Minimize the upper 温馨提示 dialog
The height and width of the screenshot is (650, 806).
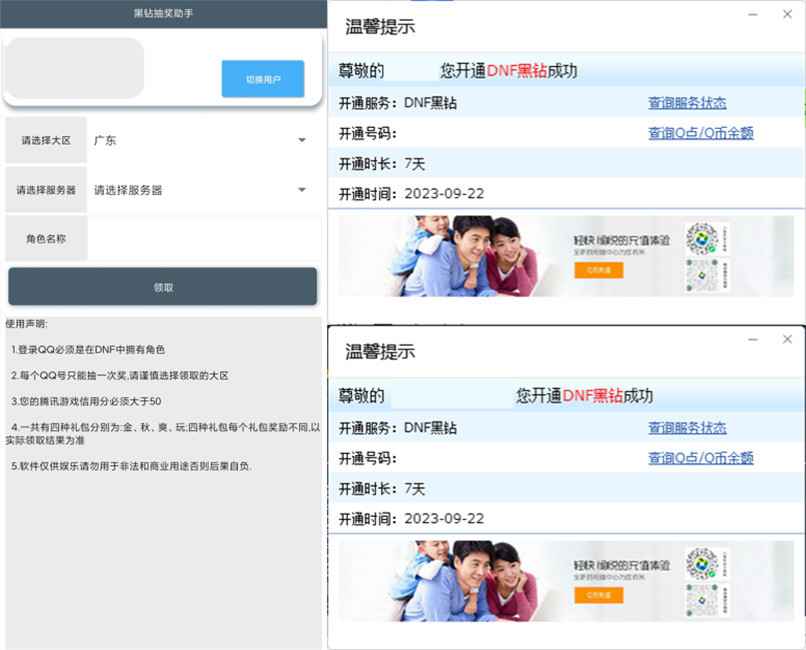click(753, 14)
